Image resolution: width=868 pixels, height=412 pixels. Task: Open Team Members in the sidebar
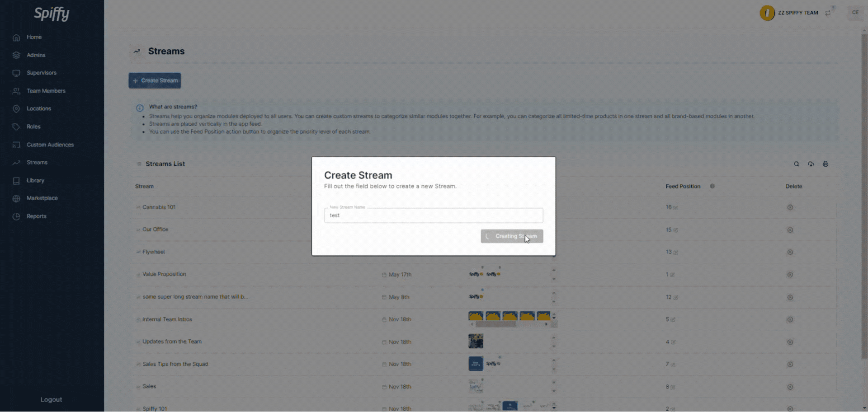(x=46, y=91)
